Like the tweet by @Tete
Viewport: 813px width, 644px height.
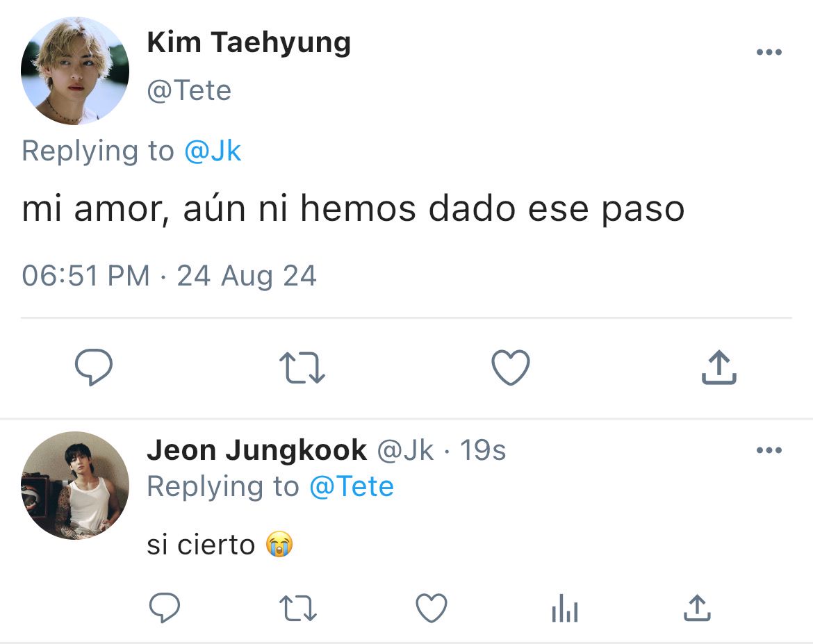(x=511, y=367)
